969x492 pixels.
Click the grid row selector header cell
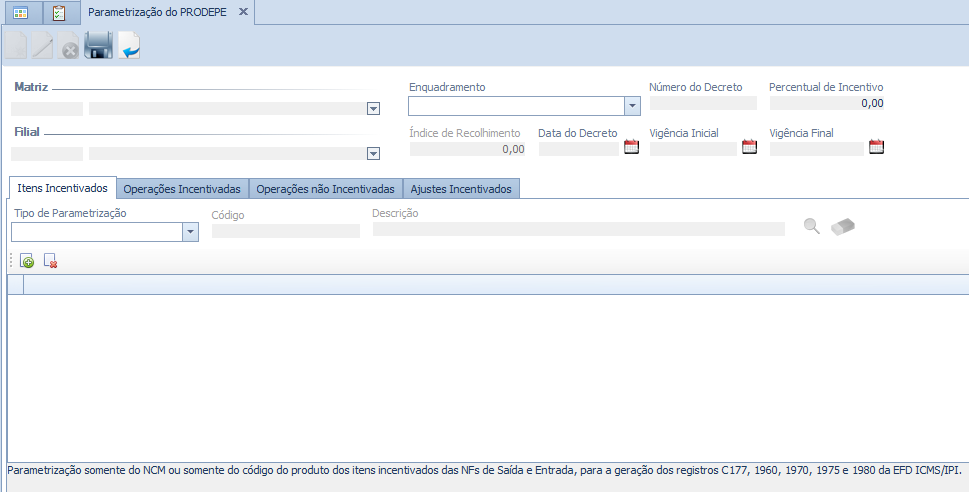pos(15,284)
